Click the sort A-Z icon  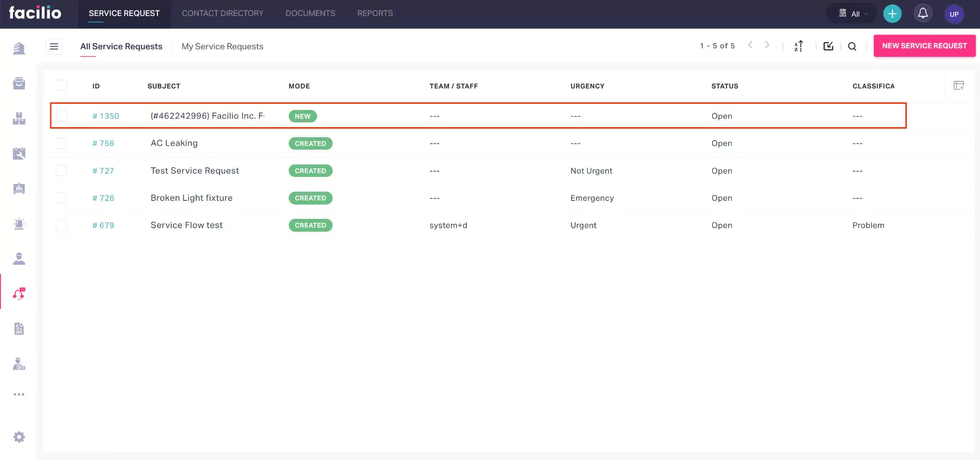[799, 46]
